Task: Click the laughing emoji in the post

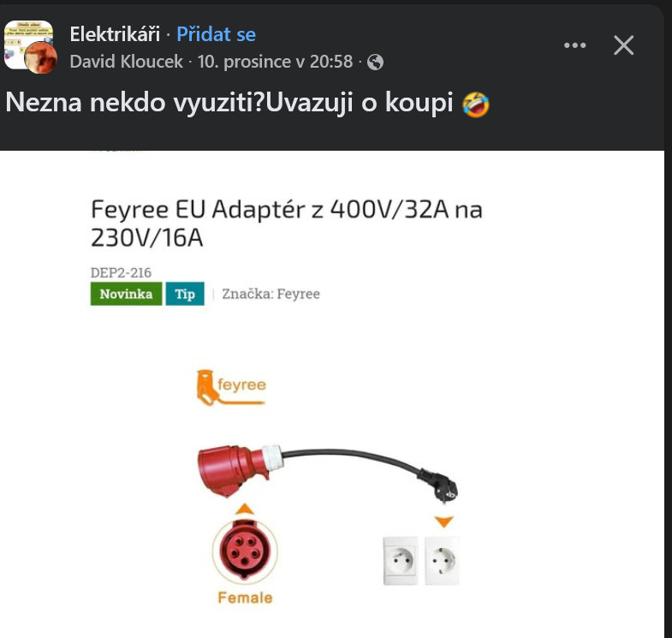Action: point(476,104)
